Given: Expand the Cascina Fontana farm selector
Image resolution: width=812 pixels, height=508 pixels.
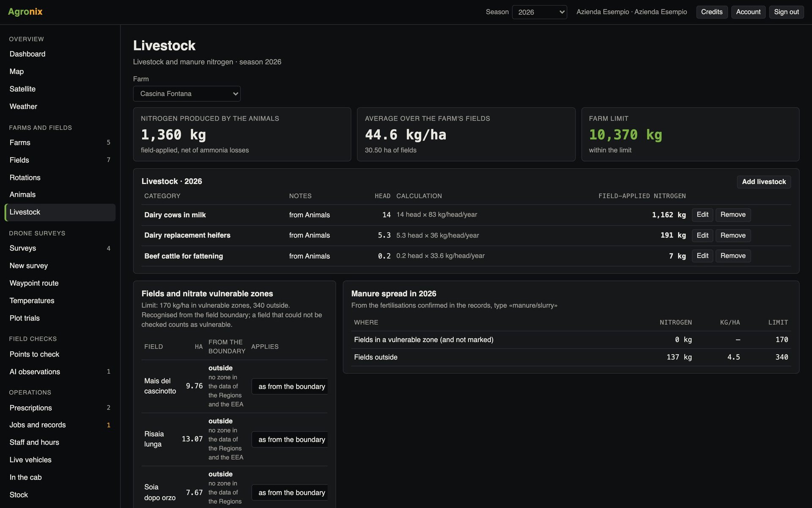Looking at the screenshot, I should (187, 94).
